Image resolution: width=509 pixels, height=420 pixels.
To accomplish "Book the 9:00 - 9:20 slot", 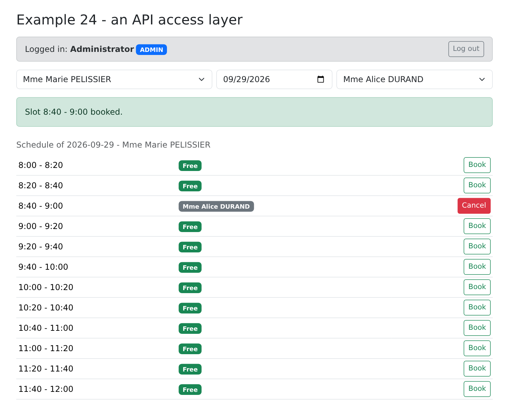I will (477, 226).
